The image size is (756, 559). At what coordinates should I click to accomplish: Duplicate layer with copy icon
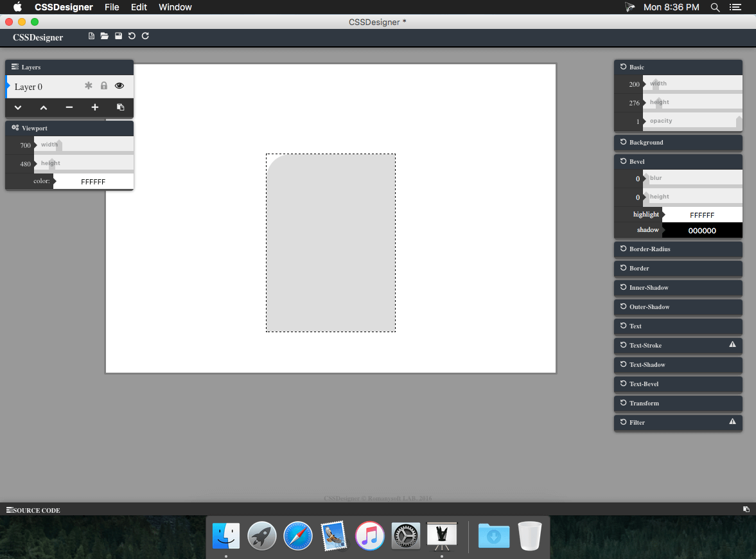pyautogui.click(x=121, y=107)
